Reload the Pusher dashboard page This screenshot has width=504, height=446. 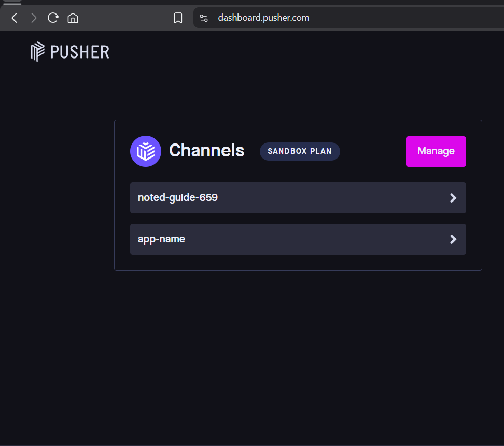click(x=53, y=18)
